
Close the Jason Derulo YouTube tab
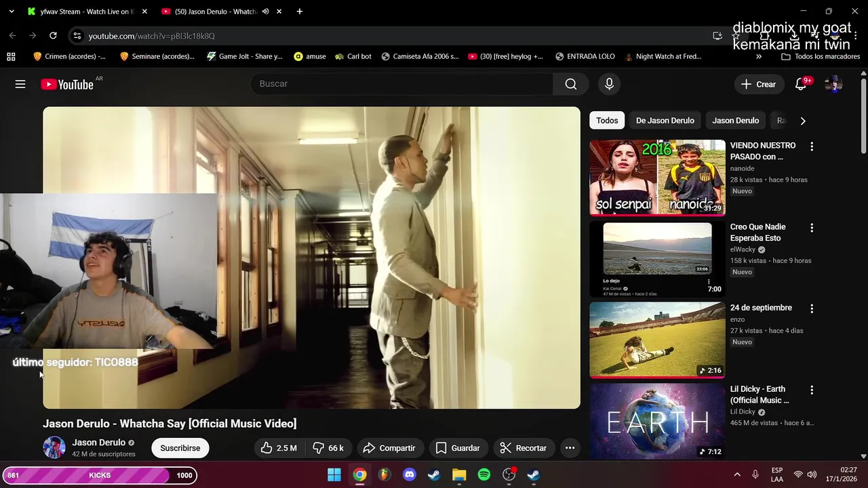click(x=279, y=12)
